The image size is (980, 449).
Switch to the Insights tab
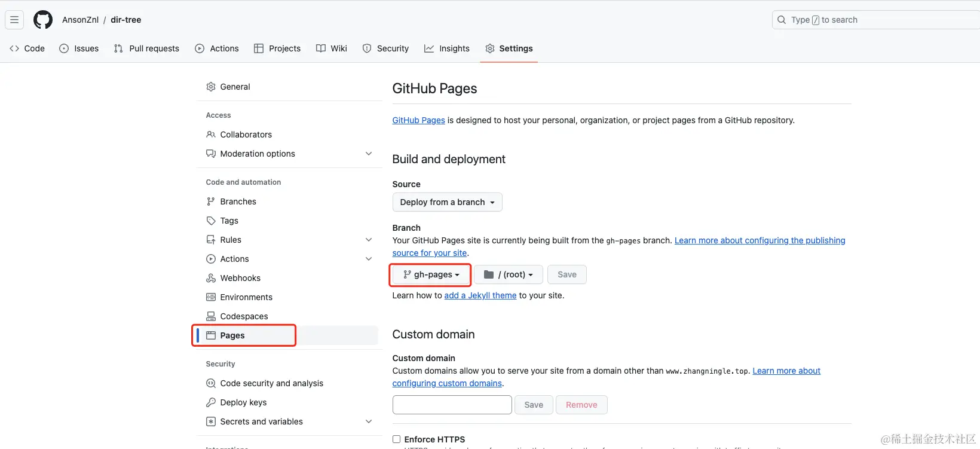[447, 48]
